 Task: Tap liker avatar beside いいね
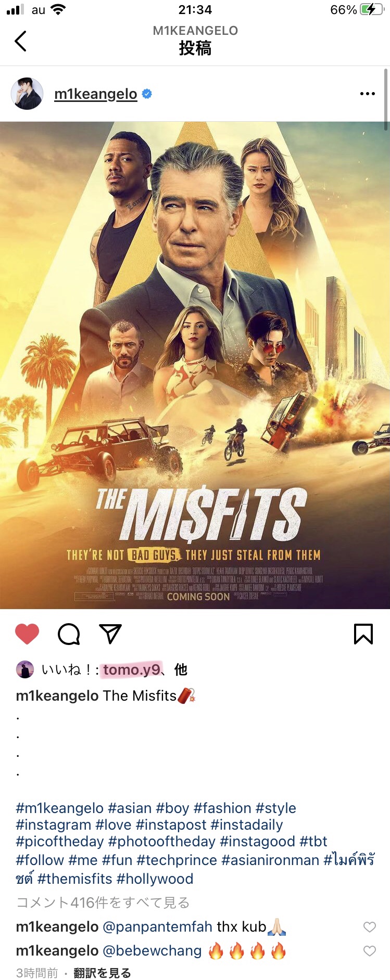point(25,669)
